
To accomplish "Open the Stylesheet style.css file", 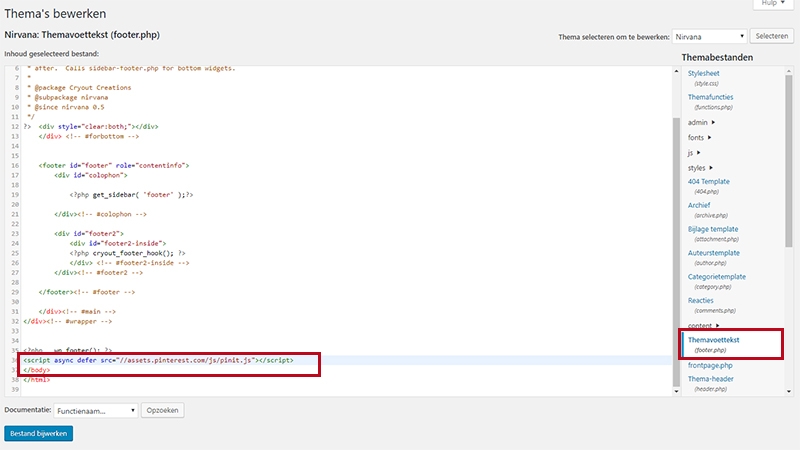I will coord(704,73).
